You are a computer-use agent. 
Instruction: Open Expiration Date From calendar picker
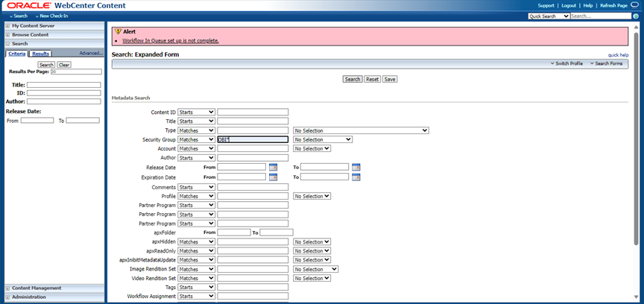point(273,177)
